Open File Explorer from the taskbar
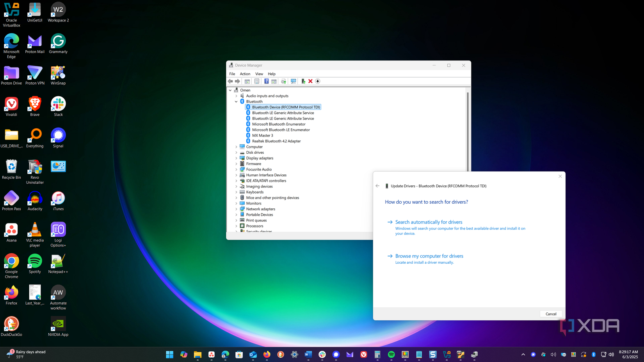 (197, 355)
